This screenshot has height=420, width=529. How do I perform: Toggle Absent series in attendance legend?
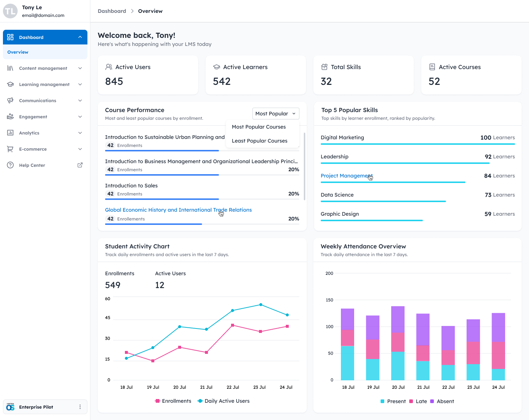[x=442, y=401]
